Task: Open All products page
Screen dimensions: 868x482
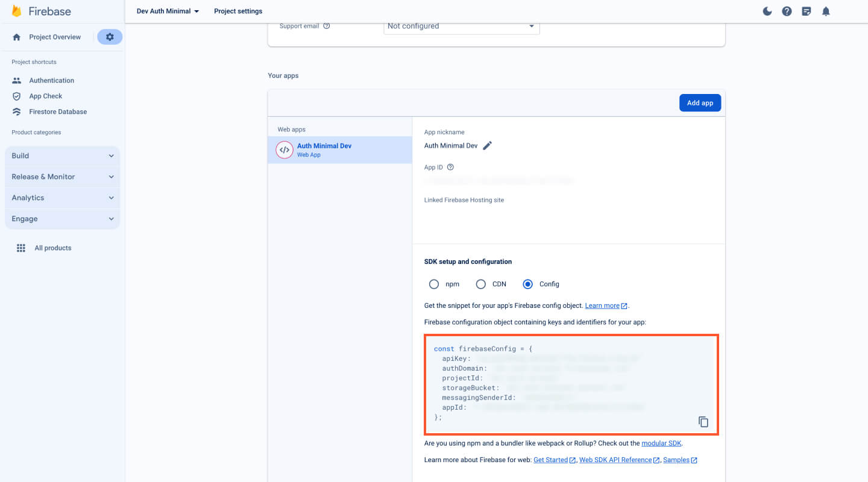Action: [53, 248]
